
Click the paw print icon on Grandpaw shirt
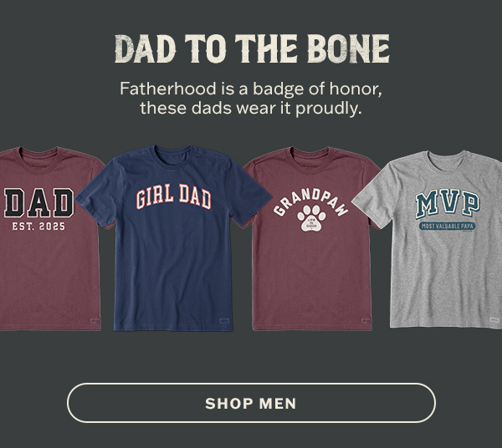311,218
